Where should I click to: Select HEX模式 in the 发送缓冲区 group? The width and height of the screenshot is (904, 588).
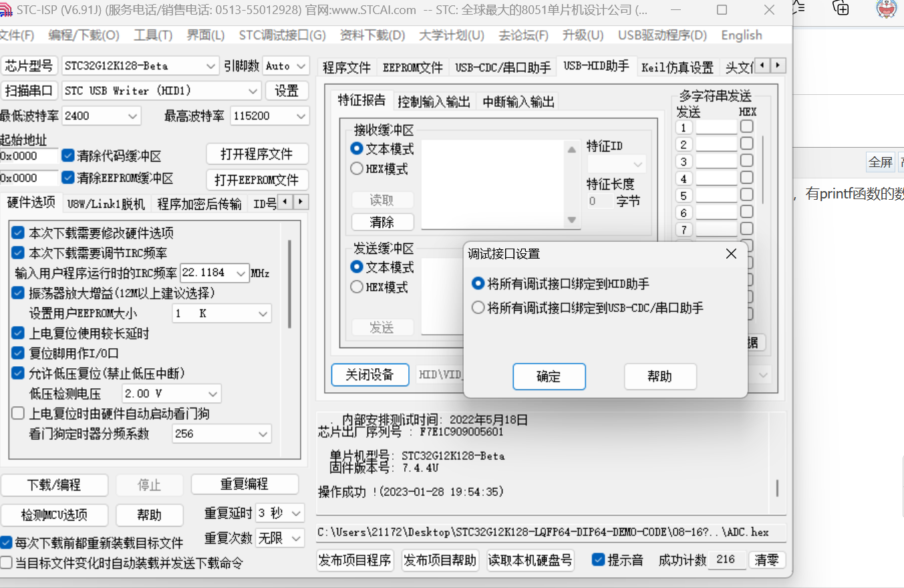(357, 287)
